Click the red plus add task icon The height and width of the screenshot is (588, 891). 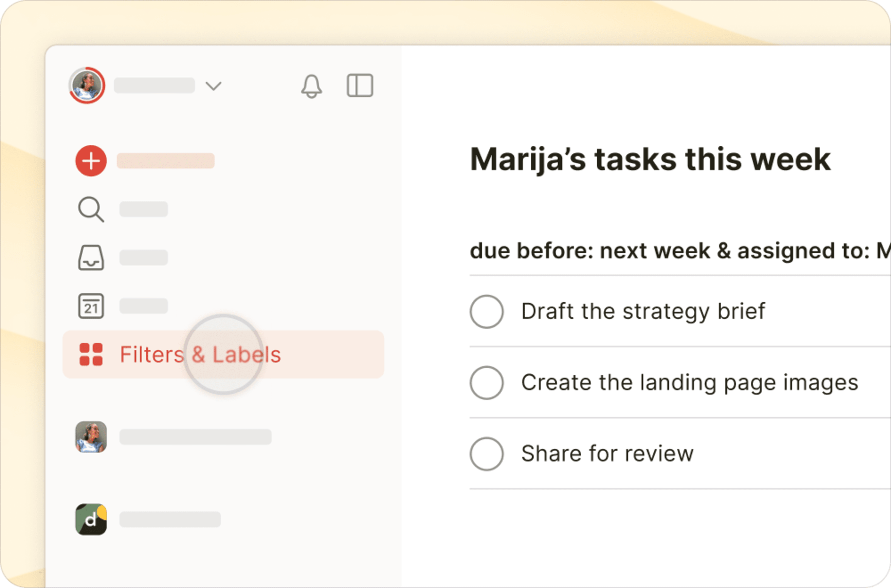tap(91, 161)
